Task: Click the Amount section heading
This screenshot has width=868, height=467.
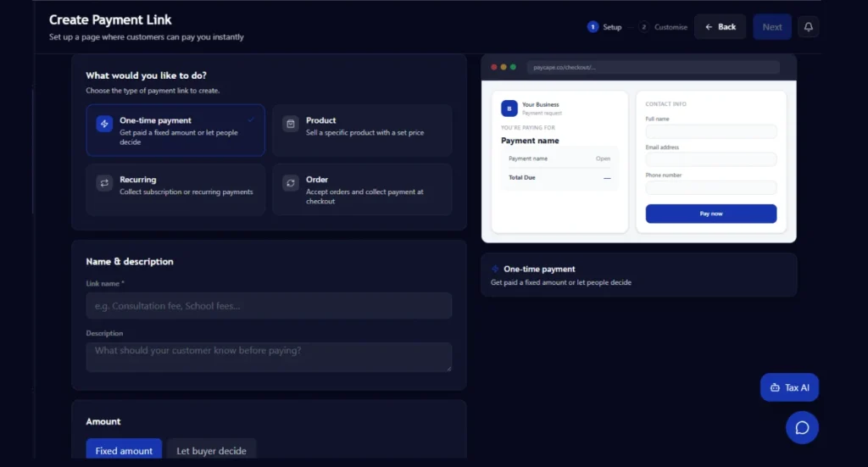Action: coord(103,421)
